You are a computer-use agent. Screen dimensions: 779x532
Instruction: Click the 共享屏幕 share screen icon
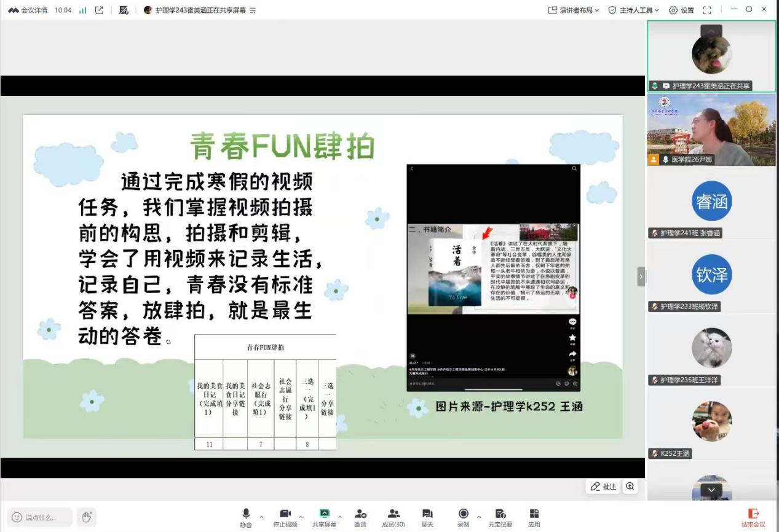(x=324, y=517)
